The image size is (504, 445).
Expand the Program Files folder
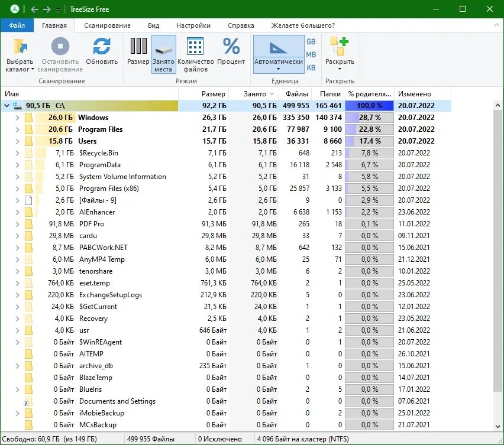coord(17,129)
